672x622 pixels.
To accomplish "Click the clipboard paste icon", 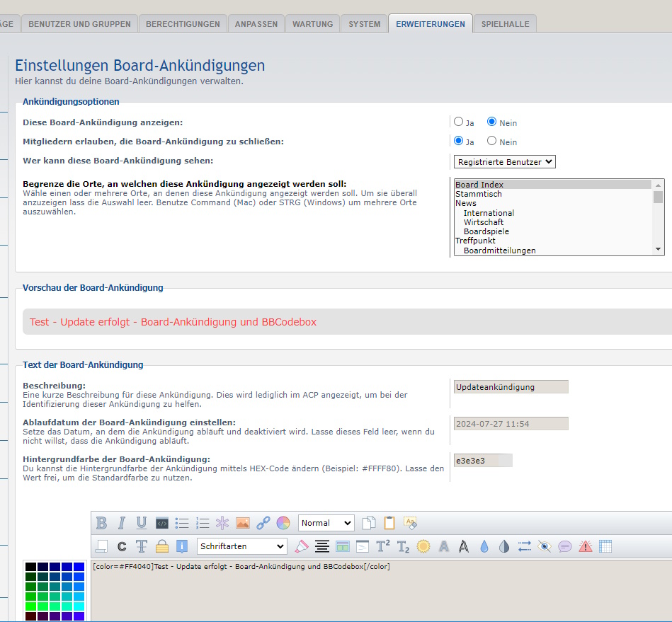I will tap(389, 523).
